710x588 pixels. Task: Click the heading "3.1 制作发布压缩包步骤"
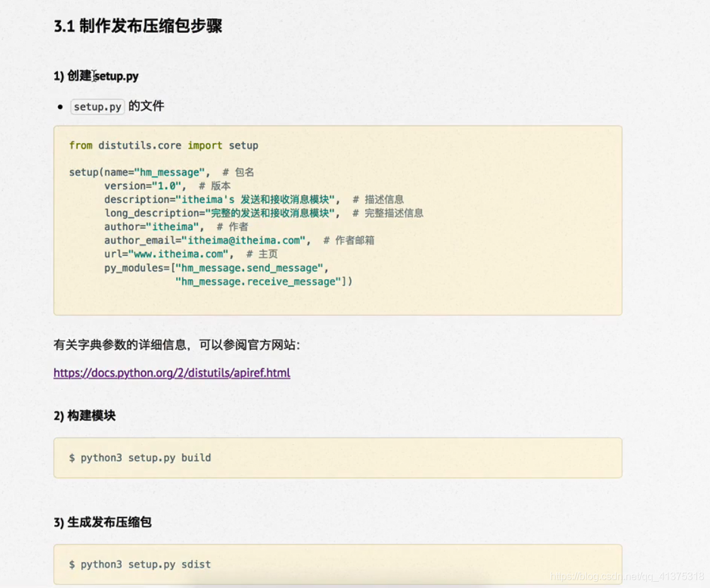tap(138, 26)
